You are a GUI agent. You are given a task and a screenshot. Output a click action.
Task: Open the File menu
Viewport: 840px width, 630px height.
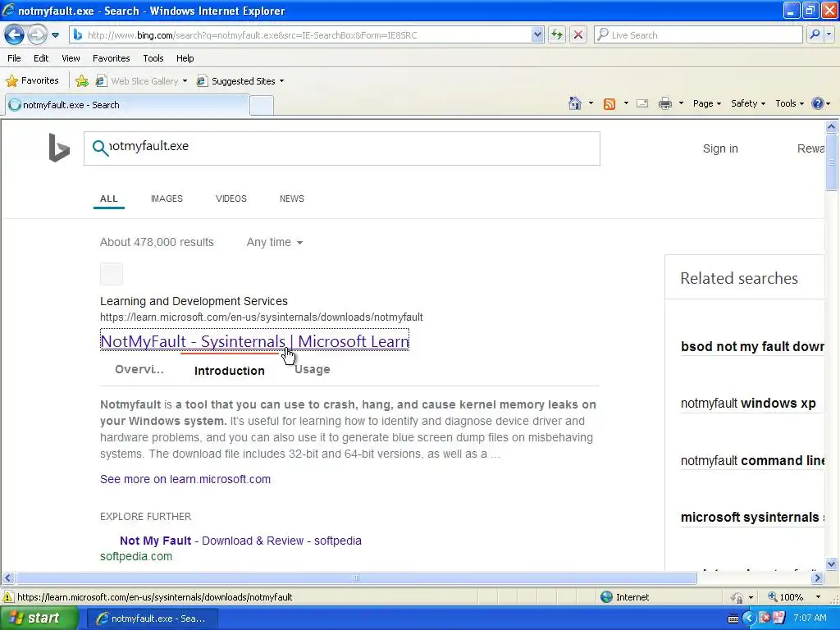coord(15,58)
